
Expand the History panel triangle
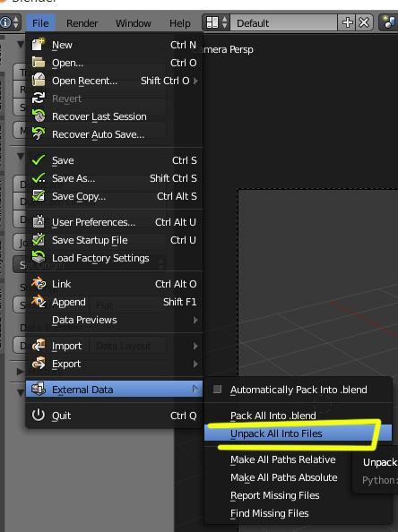click(x=21, y=372)
